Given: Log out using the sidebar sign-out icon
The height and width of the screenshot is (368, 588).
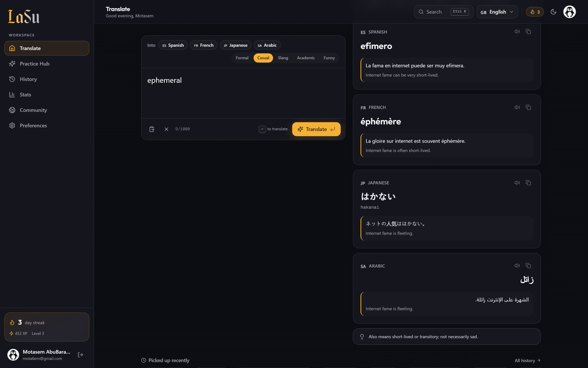Looking at the screenshot, I should click(x=80, y=355).
